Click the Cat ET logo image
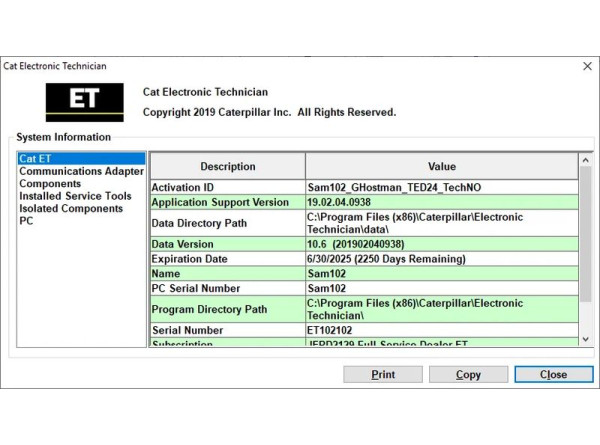The width and height of the screenshot is (600, 445). (84, 101)
